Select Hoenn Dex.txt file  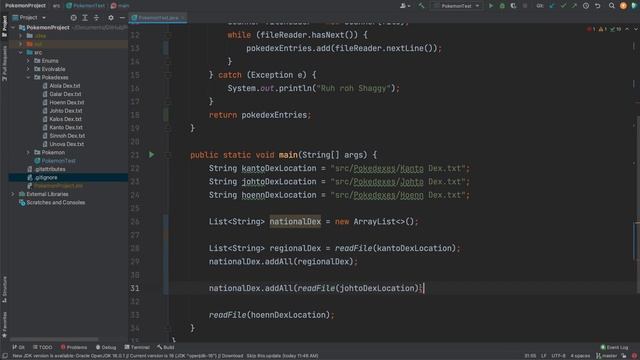tap(63, 102)
